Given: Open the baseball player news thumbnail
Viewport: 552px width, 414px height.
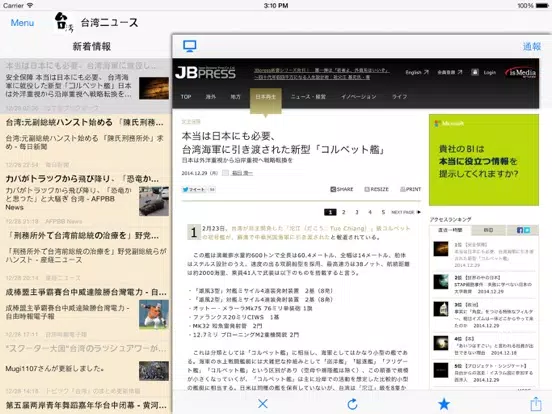Looking at the screenshot, I should pyautogui.click(x=154, y=314).
